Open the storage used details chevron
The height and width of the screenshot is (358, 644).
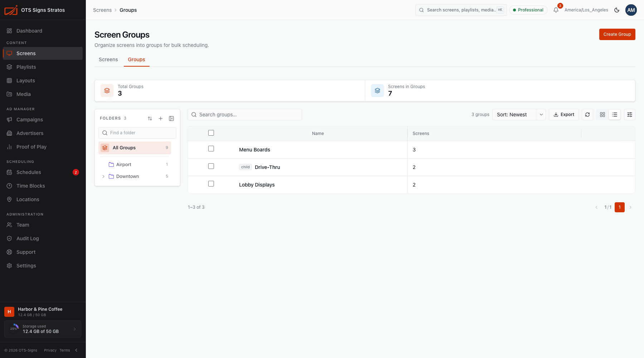pos(75,329)
